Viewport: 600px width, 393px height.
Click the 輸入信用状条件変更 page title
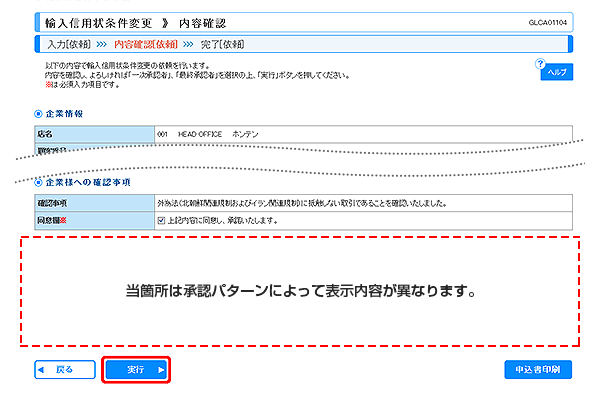pyautogui.click(x=98, y=23)
